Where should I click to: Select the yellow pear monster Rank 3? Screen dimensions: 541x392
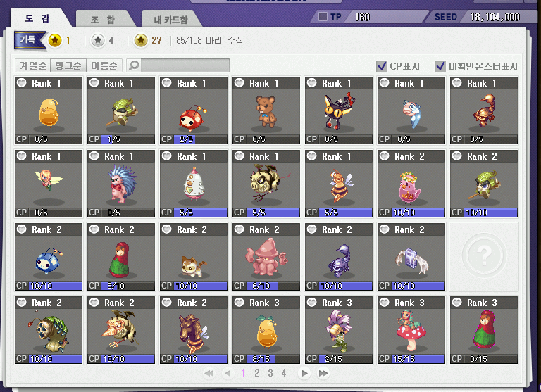[x=266, y=330]
